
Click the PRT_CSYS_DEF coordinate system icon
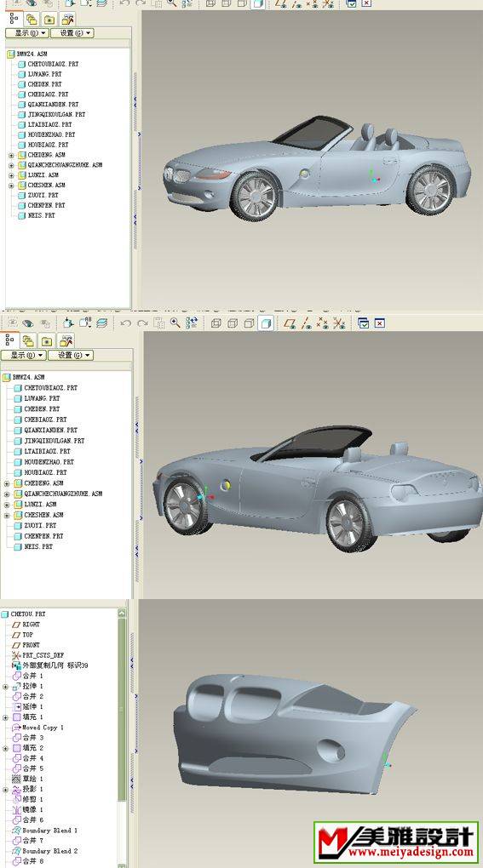16,655
